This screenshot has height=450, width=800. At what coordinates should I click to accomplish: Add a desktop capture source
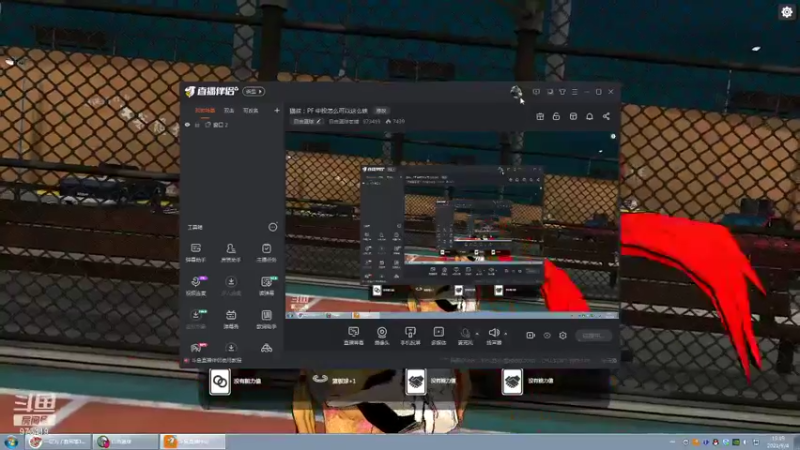pyautogui.click(x=353, y=336)
